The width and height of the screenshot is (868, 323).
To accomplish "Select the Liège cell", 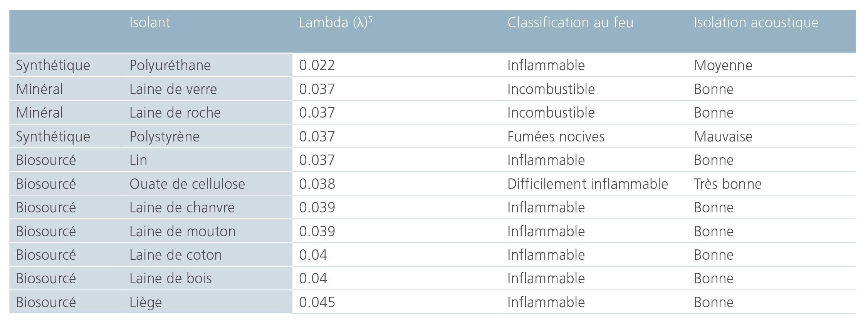I will click(145, 303).
